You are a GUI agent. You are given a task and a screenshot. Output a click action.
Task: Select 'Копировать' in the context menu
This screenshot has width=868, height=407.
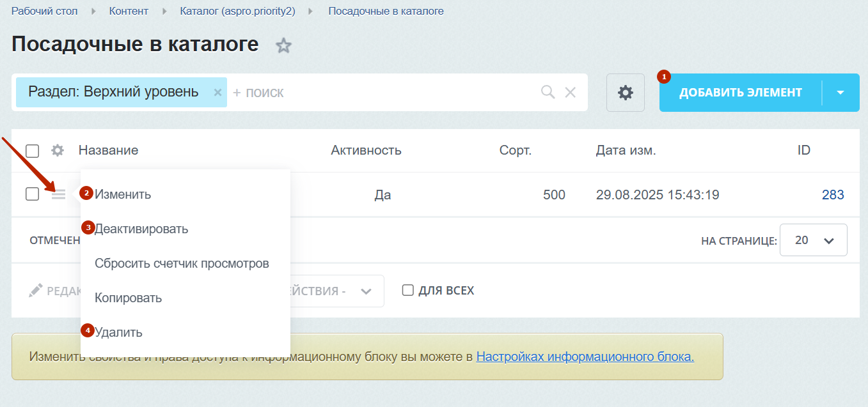(128, 298)
